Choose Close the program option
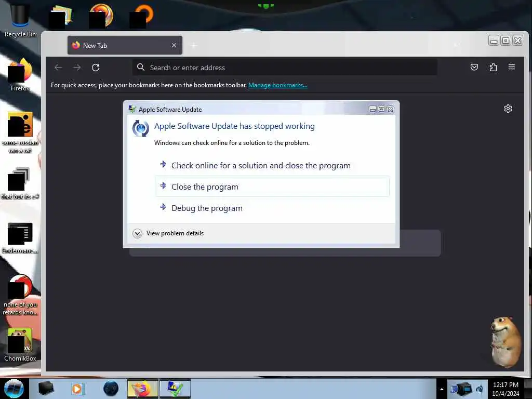This screenshot has height=399, width=532. click(272, 187)
